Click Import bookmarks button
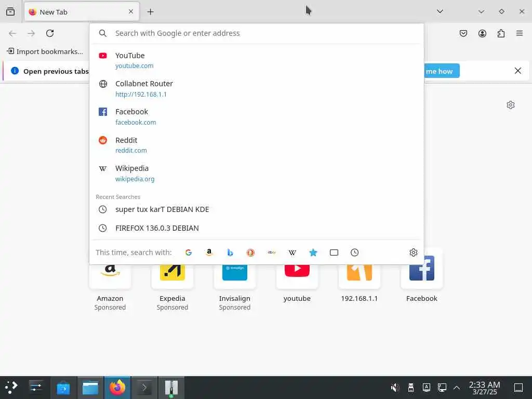The image size is (532, 399). click(x=45, y=51)
